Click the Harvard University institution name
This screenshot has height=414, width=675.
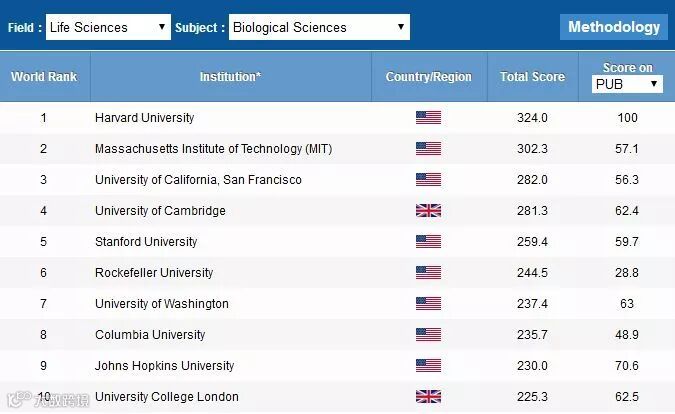144,118
